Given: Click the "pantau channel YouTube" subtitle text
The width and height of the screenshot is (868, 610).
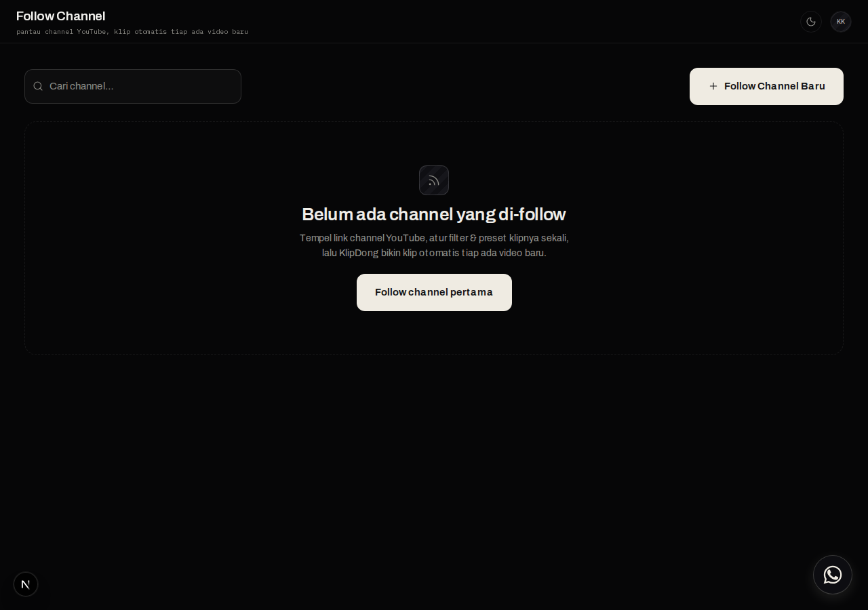Looking at the screenshot, I should (132, 32).
